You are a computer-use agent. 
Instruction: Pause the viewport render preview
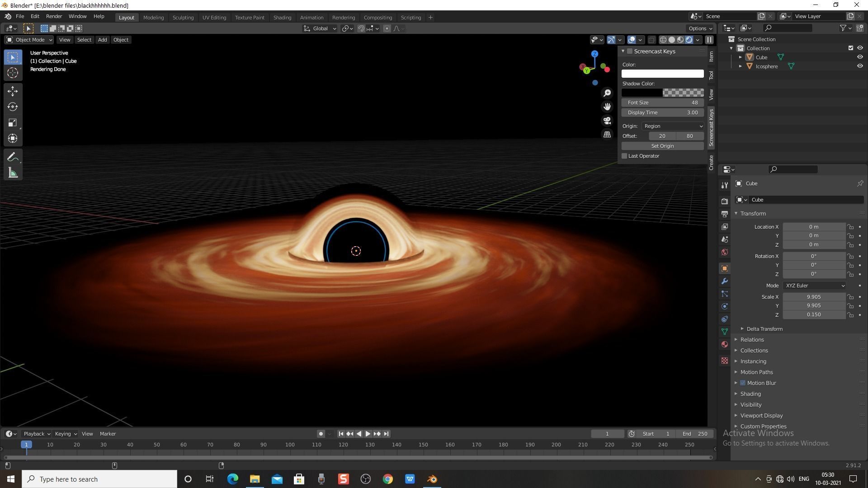tap(709, 40)
